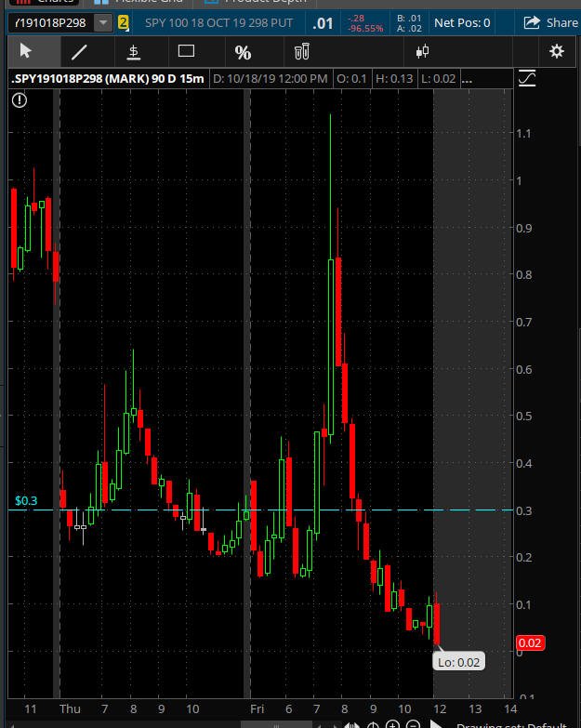The image size is (581, 728).
Task: Expand the '...' overflow in the chart header
Action: (x=468, y=79)
